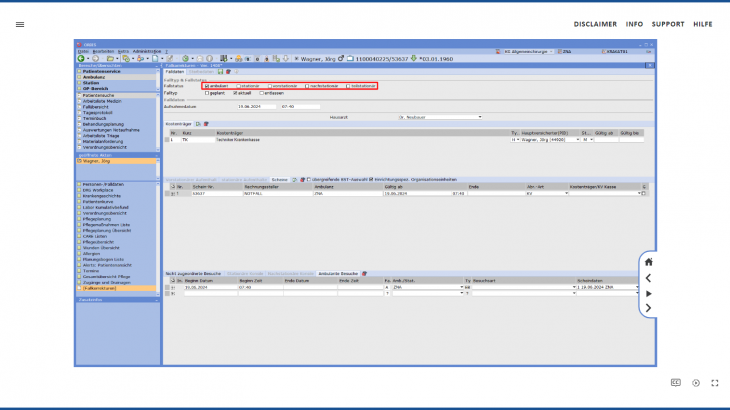
Task: Enable the entlassen checkbox
Action: 261,93
